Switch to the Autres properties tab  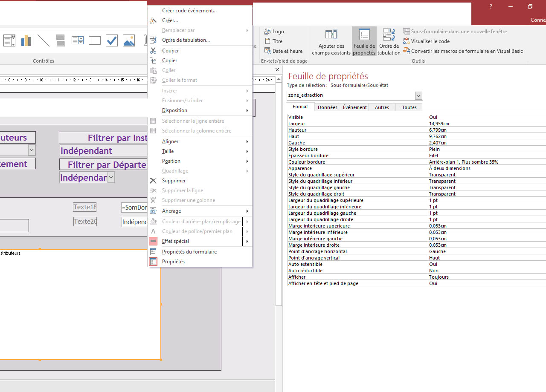click(x=382, y=107)
